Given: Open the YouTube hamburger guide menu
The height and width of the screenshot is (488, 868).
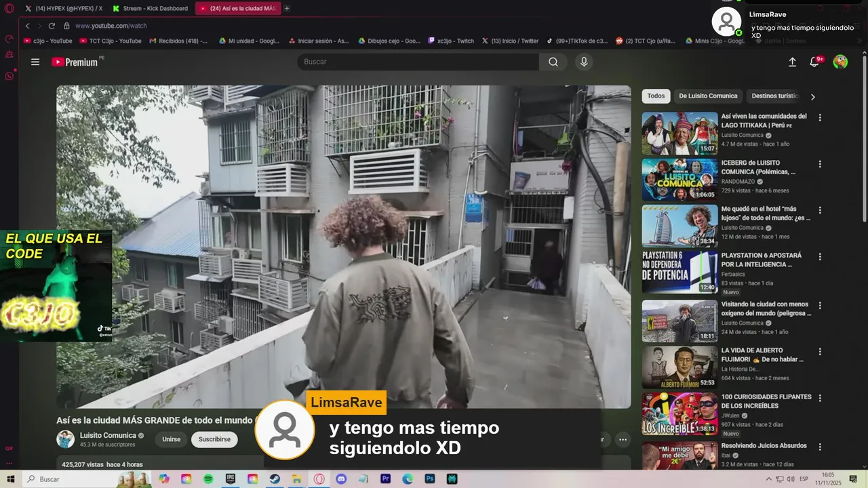Looking at the screenshot, I should pyautogui.click(x=35, y=62).
